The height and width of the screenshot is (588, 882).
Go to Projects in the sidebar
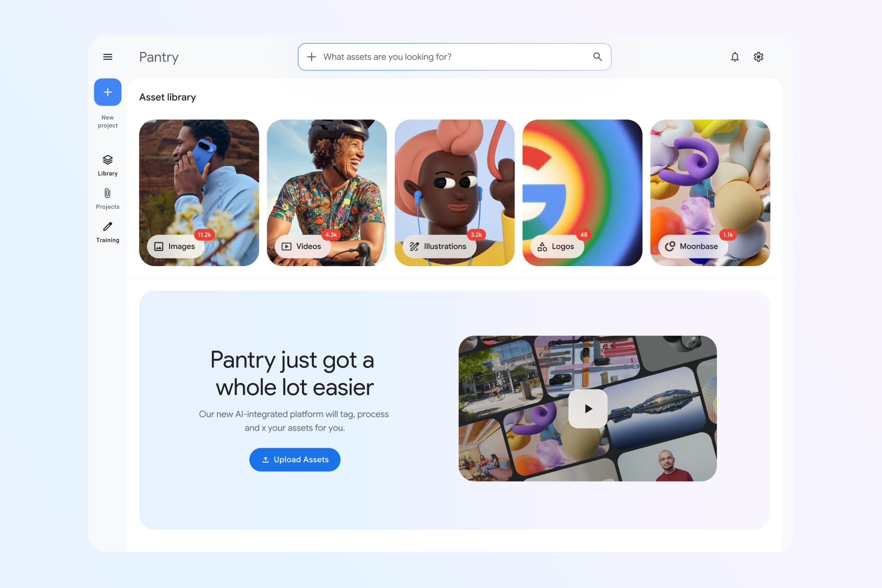(x=108, y=199)
